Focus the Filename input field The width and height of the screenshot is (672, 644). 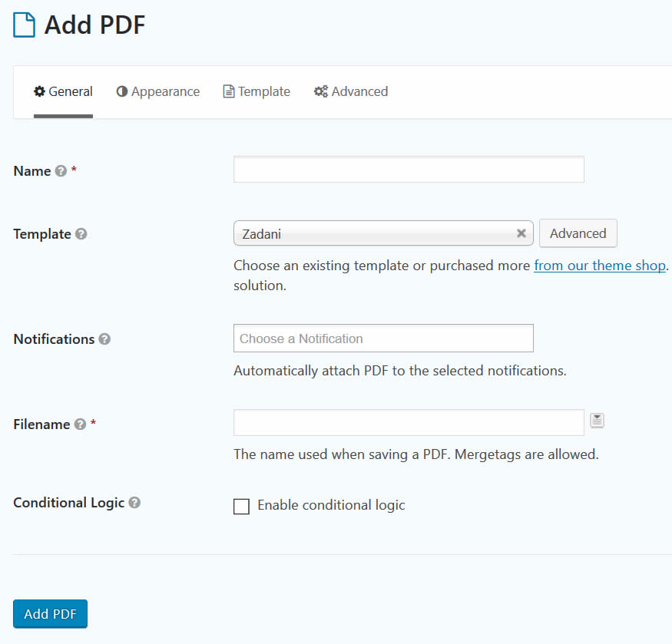[x=409, y=423]
